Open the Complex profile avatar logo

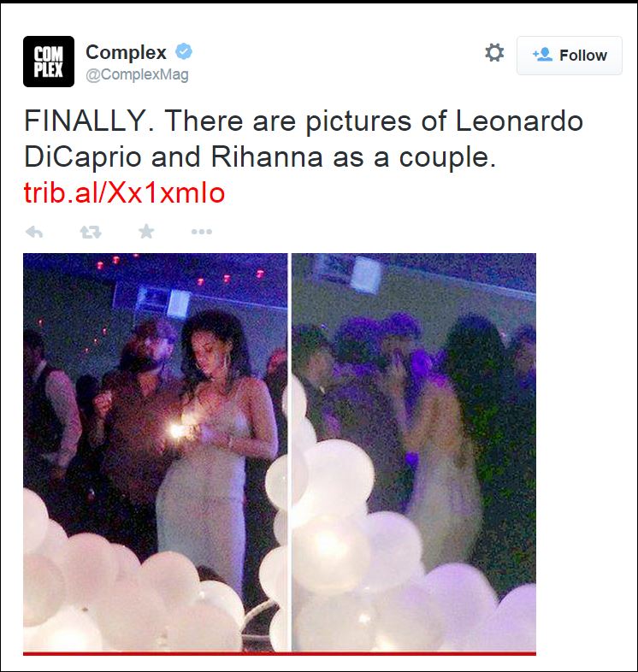[49, 62]
